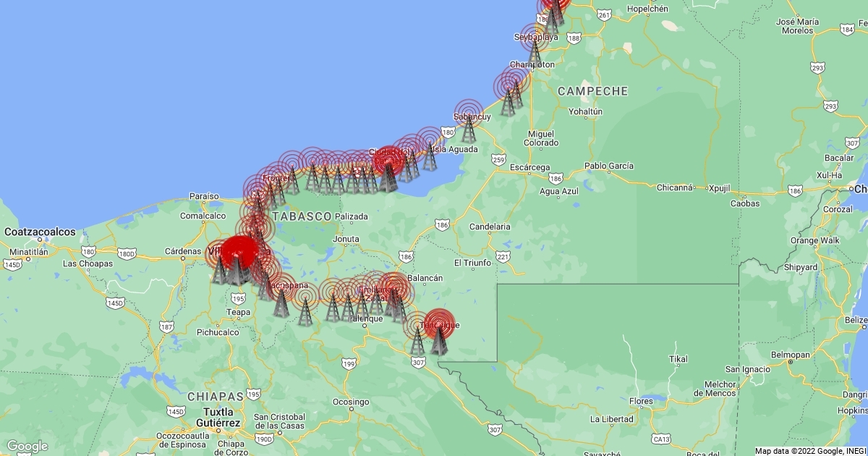
Task: Click highway 261 shield near Hopelchén
Action: pyautogui.click(x=605, y=15)
